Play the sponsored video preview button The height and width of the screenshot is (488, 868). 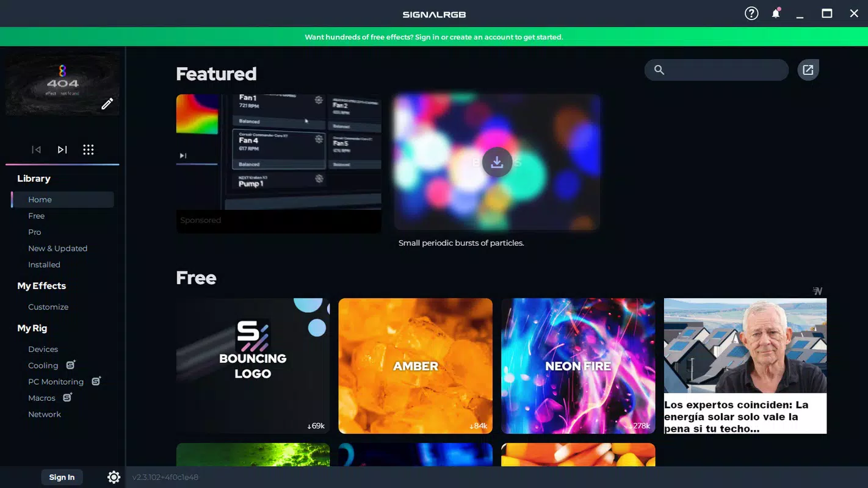(183, 156)
